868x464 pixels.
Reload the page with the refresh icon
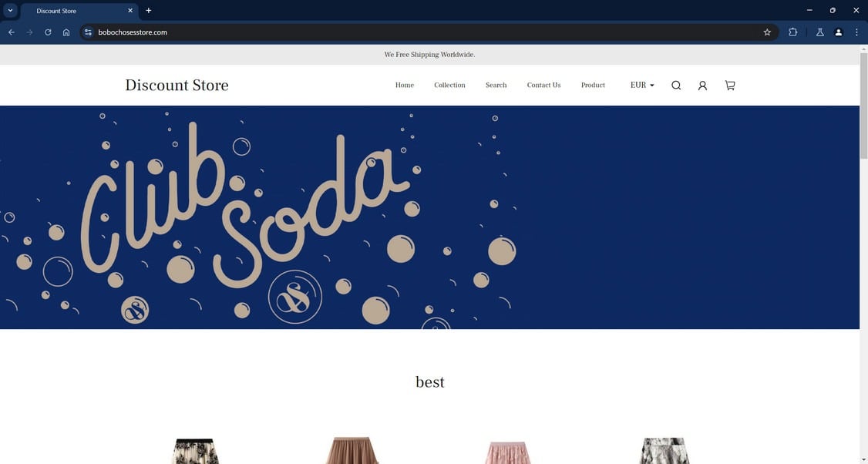click(x=48, y=32)
